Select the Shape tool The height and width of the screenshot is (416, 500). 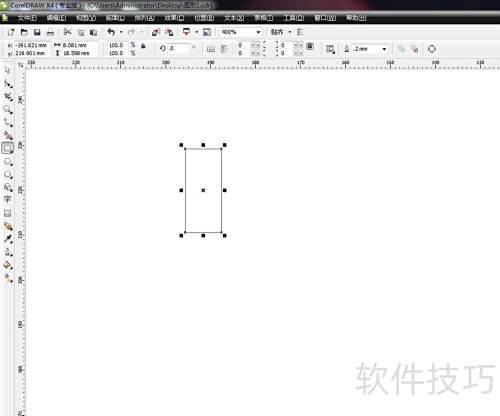[x=8, y=84]
